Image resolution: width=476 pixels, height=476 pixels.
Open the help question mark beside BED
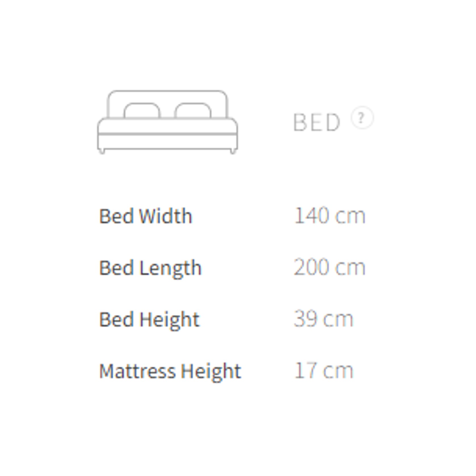pos(362,118)
